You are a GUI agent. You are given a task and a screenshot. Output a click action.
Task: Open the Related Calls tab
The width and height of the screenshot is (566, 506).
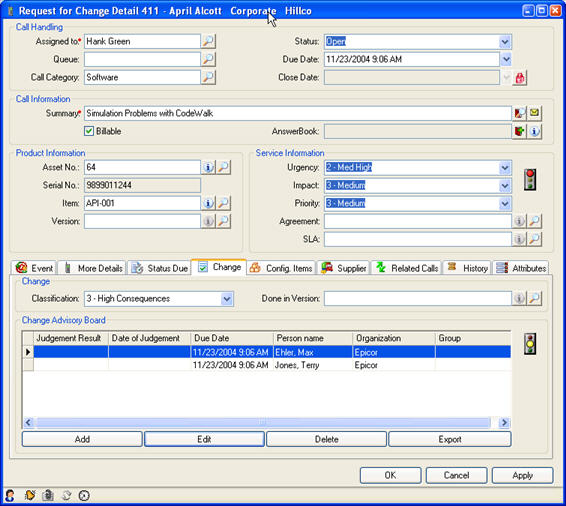click(x=406, y=268)
